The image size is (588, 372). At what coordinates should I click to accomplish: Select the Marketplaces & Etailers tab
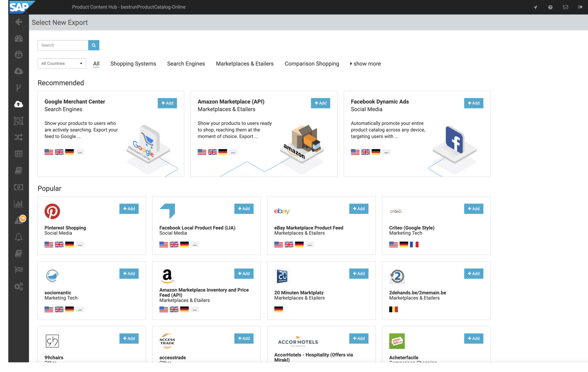244,64
